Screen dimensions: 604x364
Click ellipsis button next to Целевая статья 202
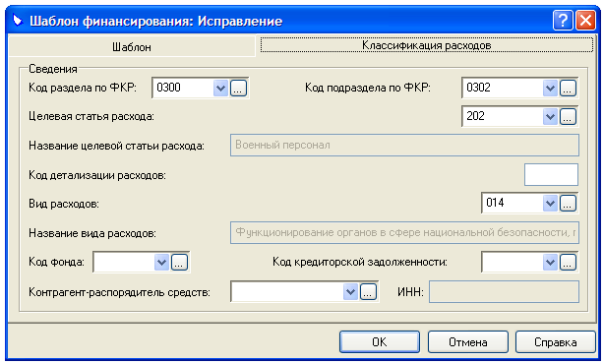coord(568,117)
